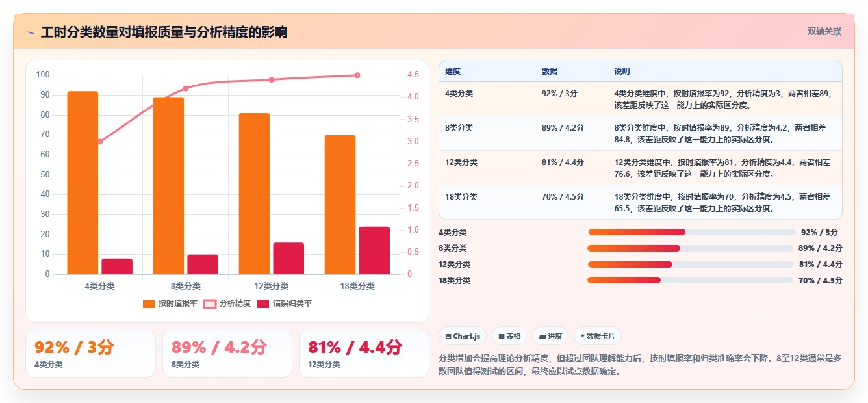Click the '81% / 4.4分' data card
The height and width of the screenshot is (403, 868).
364,354
